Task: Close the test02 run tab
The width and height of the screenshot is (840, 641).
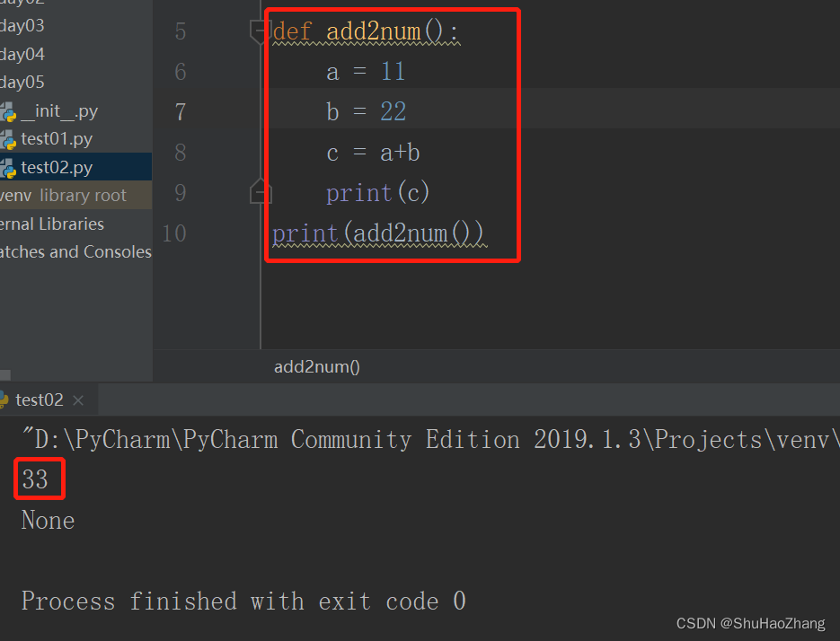Action: pos(78,400)
